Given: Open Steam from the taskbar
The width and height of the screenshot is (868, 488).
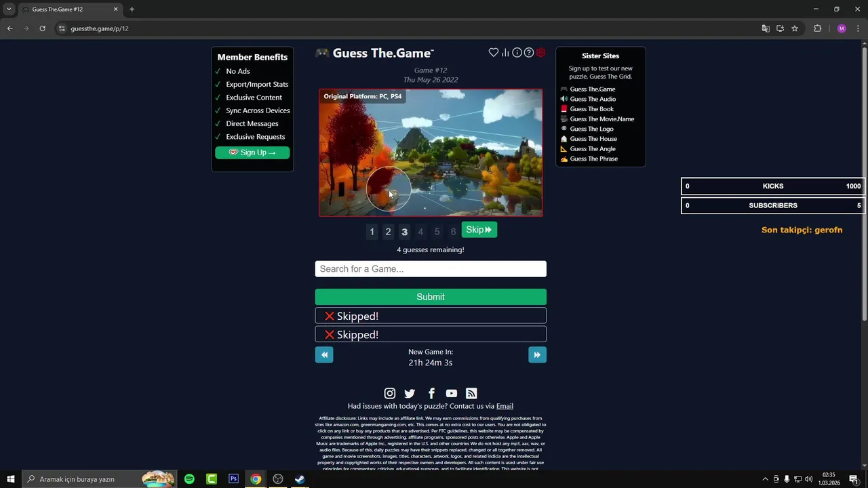Looking at the screenshot, I should [x=300, y=479].
